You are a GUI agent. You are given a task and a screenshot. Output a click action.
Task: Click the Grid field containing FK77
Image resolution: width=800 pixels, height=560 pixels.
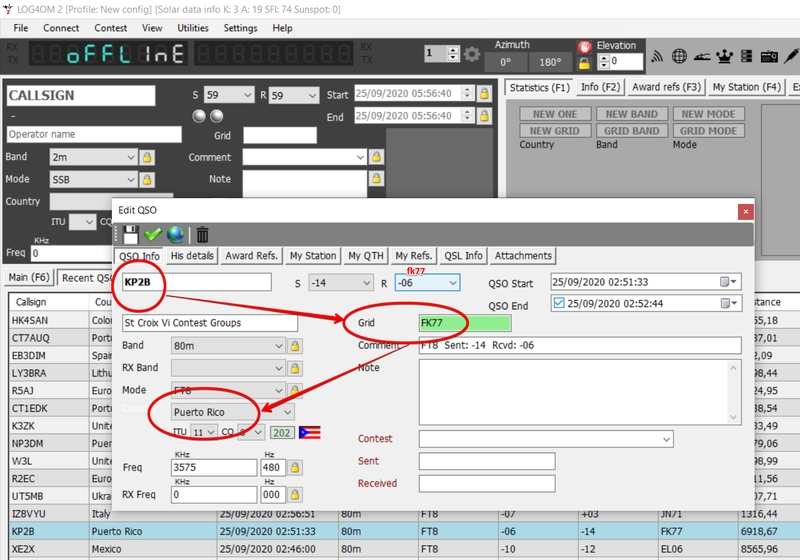(x=464, y=323)
